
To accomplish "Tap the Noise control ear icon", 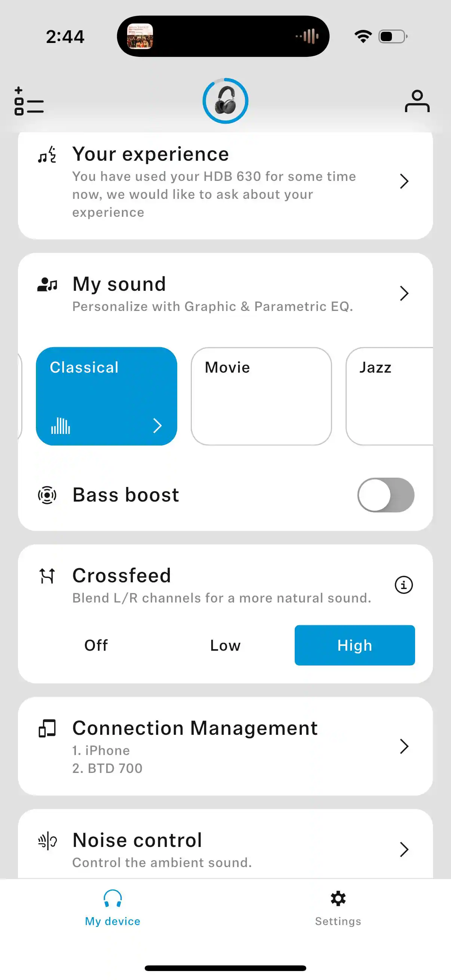I will 47,841.
